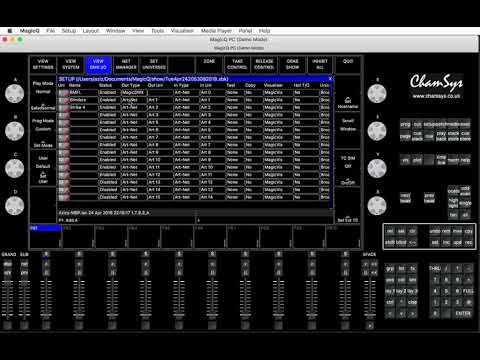Click the Set User soft button
The height and width of the screenshot is (360, 480).
tap(43, 178)
